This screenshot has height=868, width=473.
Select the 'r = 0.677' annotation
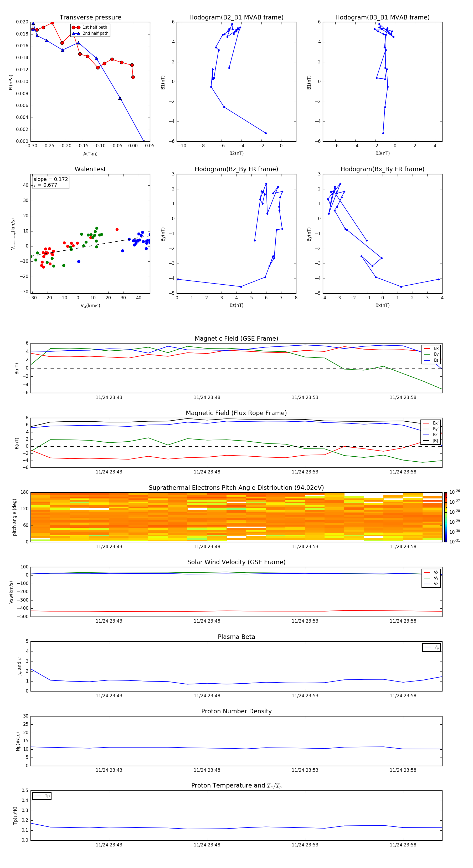point(45,185)
